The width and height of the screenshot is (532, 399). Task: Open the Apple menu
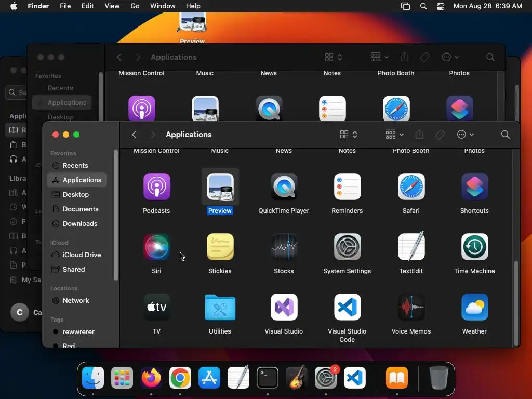click(14, 6)
